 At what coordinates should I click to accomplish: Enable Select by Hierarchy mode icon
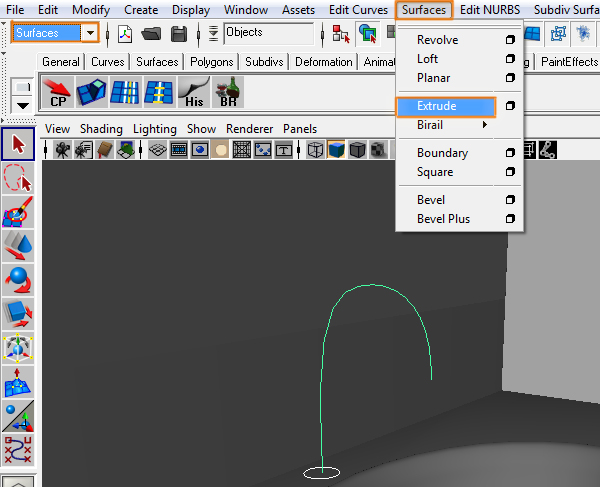pyautogui.click(x=341, y=34)
